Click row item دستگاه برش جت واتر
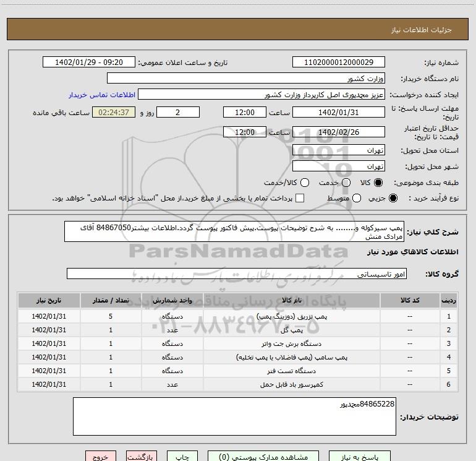The width and height of the screenshot is (476, 461). [291, 343]
